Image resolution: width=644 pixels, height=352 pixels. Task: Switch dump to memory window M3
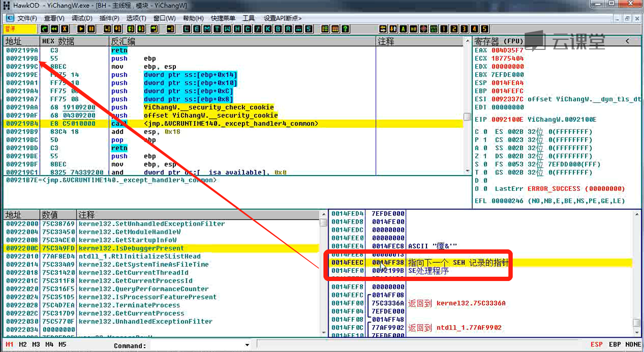36,344
